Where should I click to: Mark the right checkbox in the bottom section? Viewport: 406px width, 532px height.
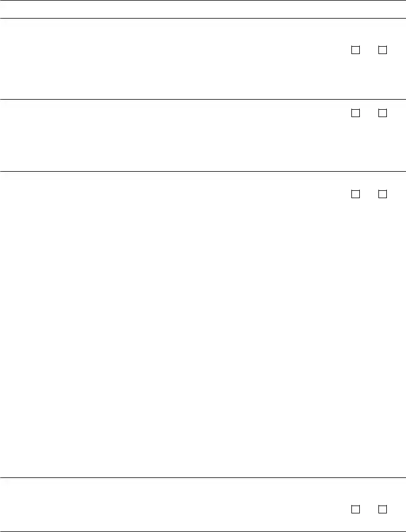383,509
